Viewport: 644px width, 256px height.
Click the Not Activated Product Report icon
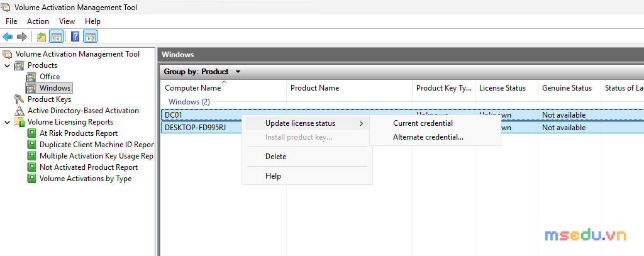click(x=31, y=167)
